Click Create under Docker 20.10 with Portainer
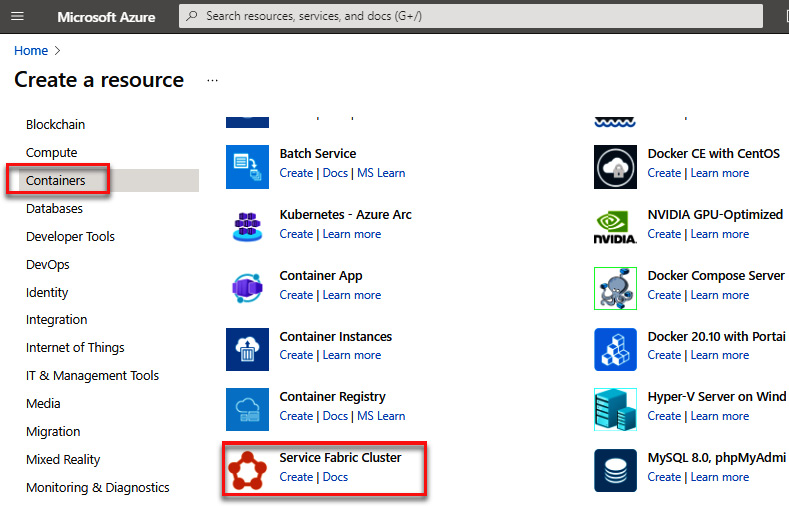 click(x=664, y=355)
